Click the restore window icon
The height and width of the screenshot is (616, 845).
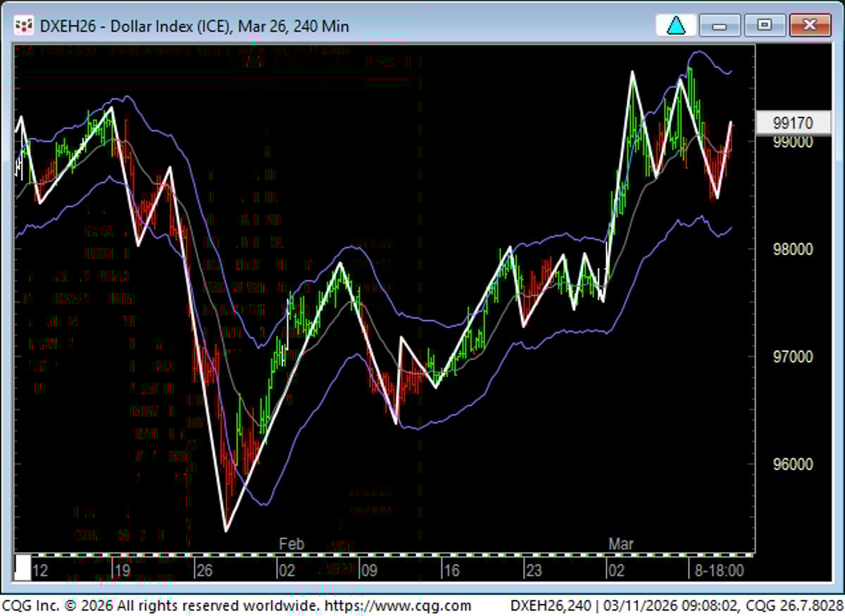pos(765,25)
